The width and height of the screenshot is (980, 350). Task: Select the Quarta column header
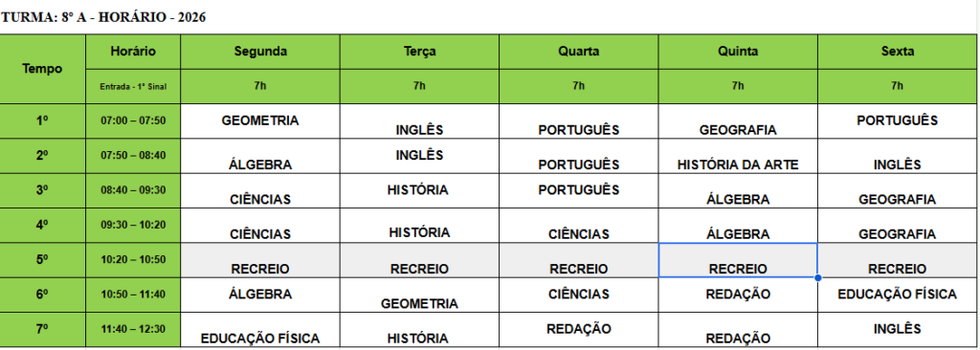click(x=579, y=52)
